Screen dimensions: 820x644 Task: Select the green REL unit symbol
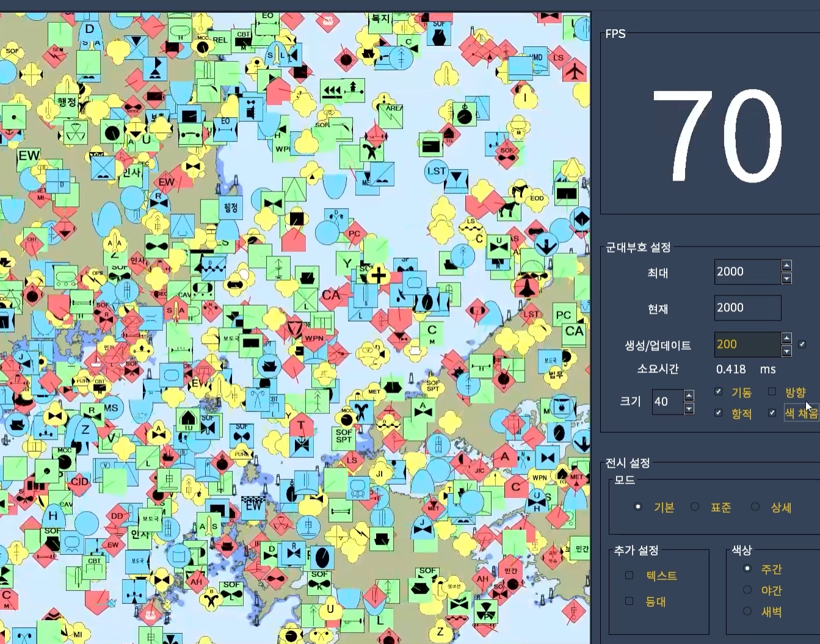(220, 40)
